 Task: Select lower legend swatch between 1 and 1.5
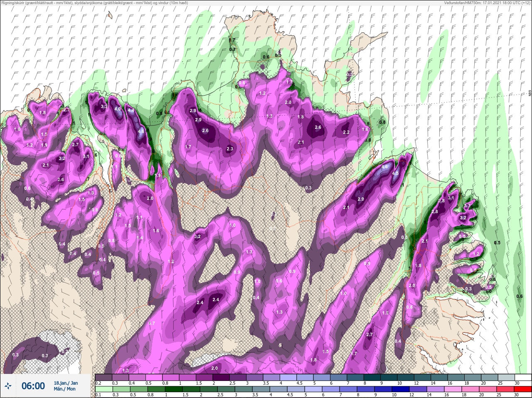point(173,389)
